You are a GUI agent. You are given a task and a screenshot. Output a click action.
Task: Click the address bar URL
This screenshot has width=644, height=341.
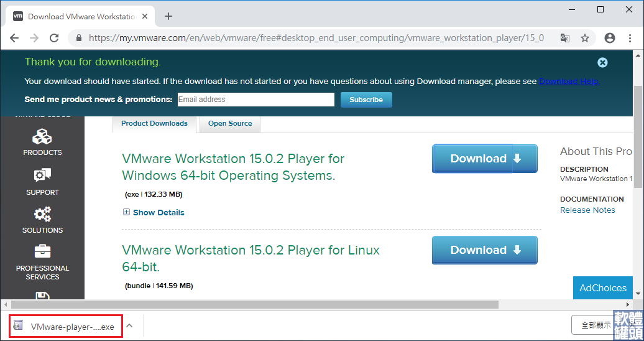(316, 38)
